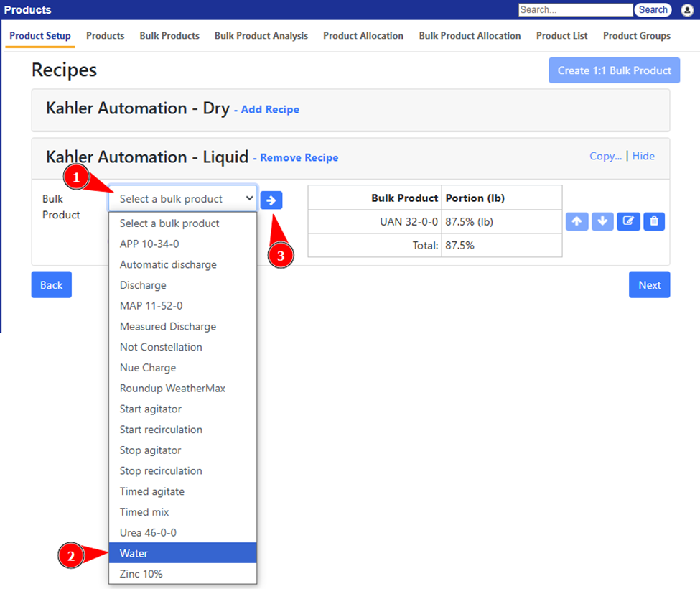Switch to the Product Groups tab
This screenshot has height=589, width=700.
coord(636,35)
